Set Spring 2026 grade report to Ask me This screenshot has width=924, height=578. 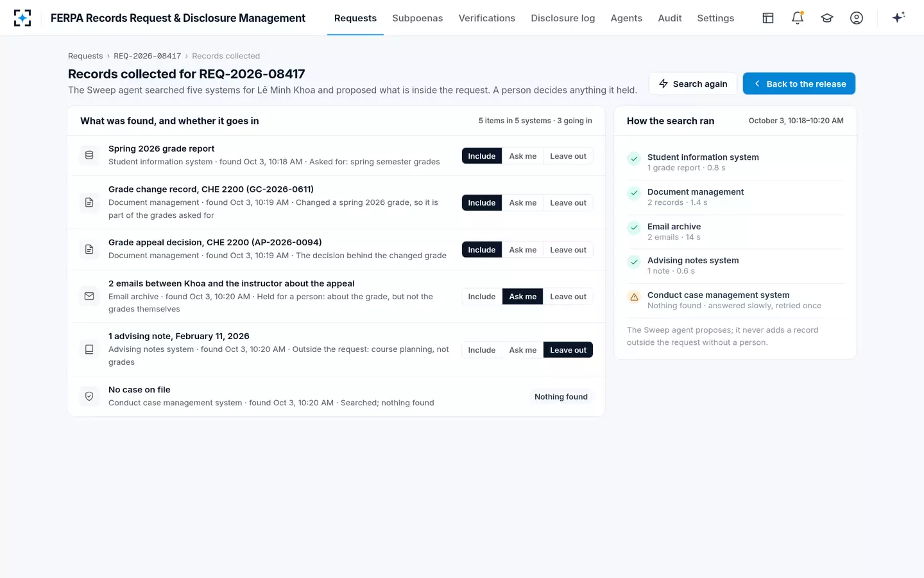pos(523,156)
